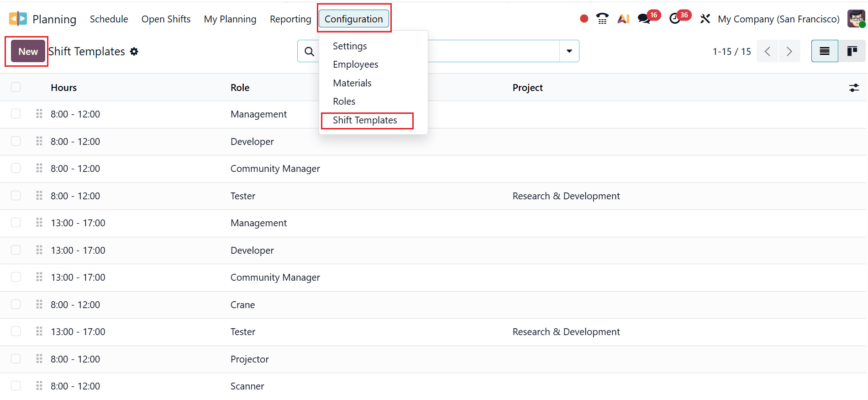Screen dimensions: 868x400
Task: Switch to kanban view
Action: pos(852,51)
